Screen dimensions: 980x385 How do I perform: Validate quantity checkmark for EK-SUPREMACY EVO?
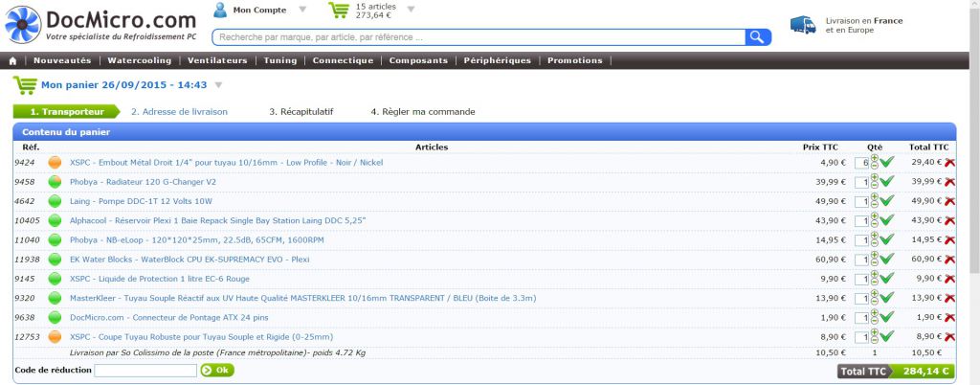pyautogui.click(x=887, y=260)
